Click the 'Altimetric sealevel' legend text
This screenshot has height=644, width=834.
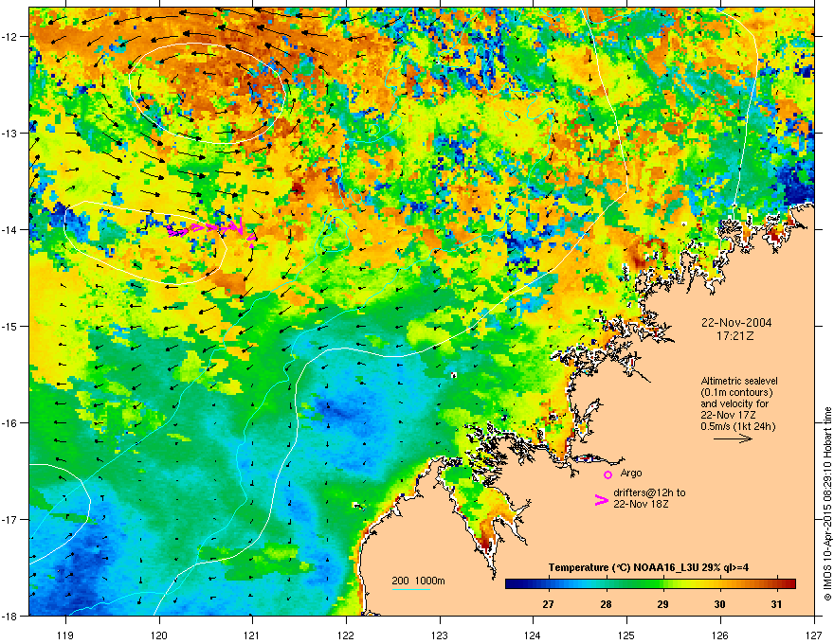(739, 381)
